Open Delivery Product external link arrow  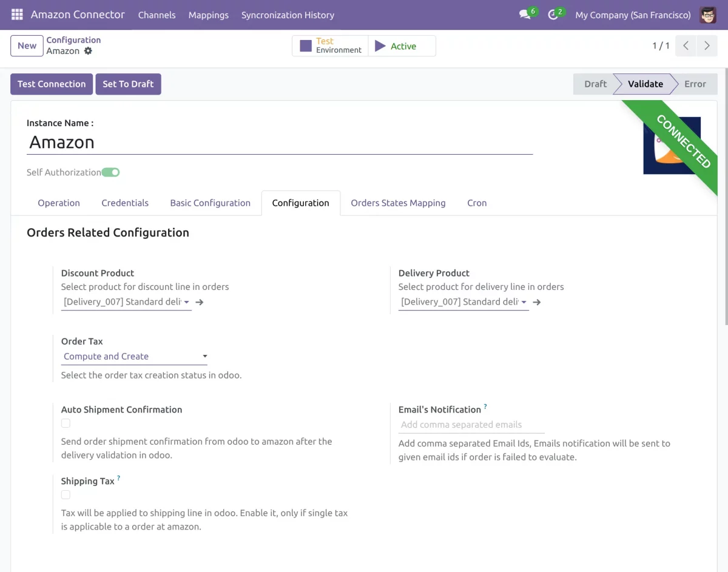(537, 302)
